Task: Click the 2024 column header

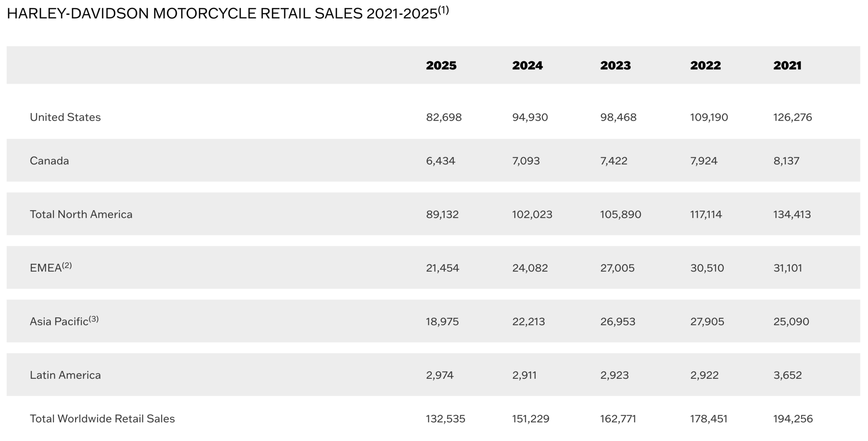Action: 527,66
